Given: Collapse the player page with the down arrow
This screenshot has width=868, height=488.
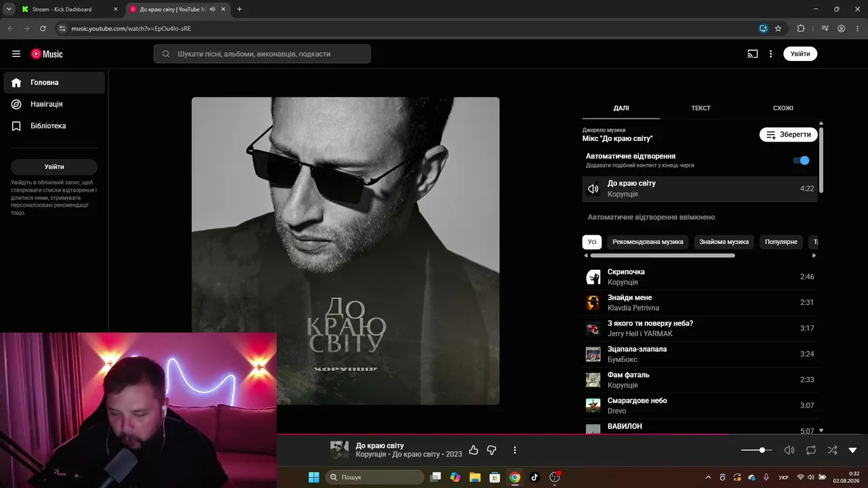Looking at the screenshot, I should (852, 450).
